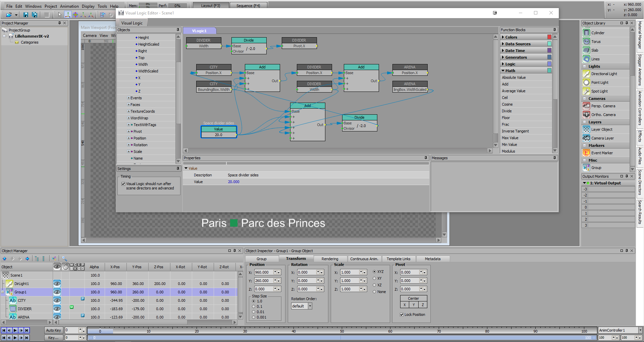Add an Ortho. Camera object
This screenshot has width=644, height=342.
[603, 115]
